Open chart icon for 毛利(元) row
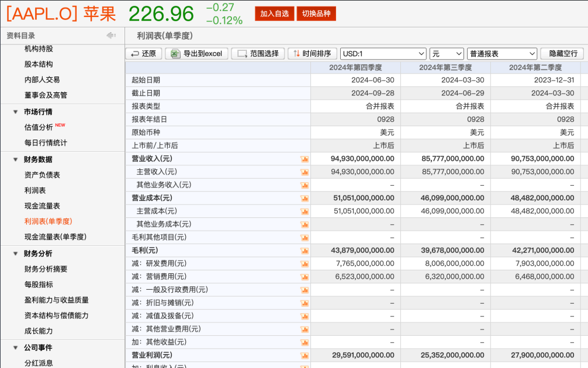The width and height of the screenshot is (588, 368). tap(305, 251)
